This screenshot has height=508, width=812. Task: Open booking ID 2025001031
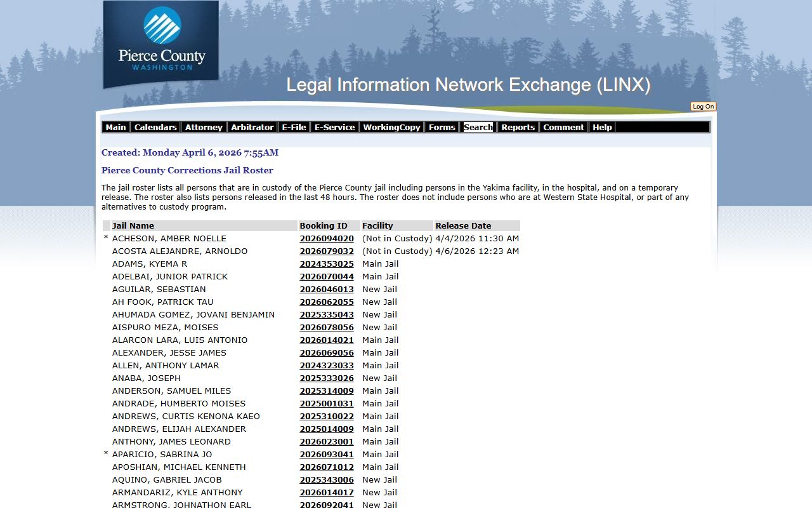pyautogui.click(x=327, y=404)
